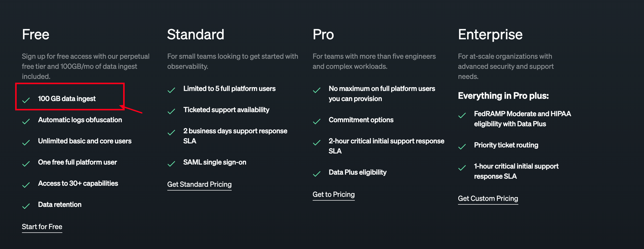Click checkmark next to Automatic logs obfuscation
The image size is (644, 249).
coord(26,121)
